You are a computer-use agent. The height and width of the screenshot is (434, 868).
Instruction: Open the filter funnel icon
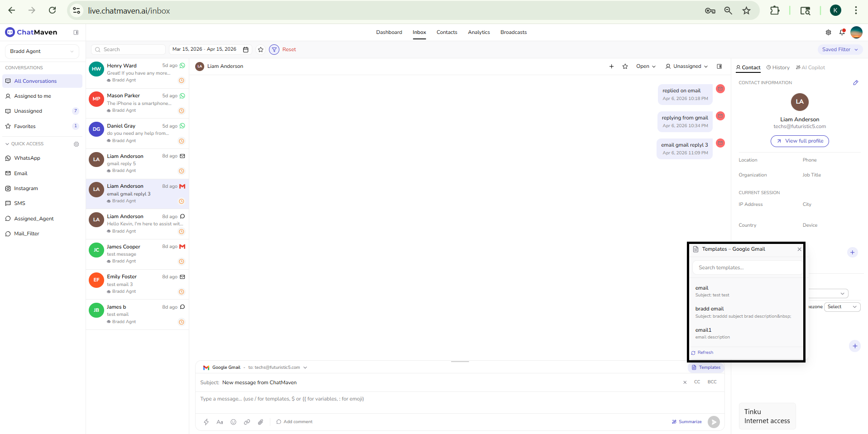274,49
